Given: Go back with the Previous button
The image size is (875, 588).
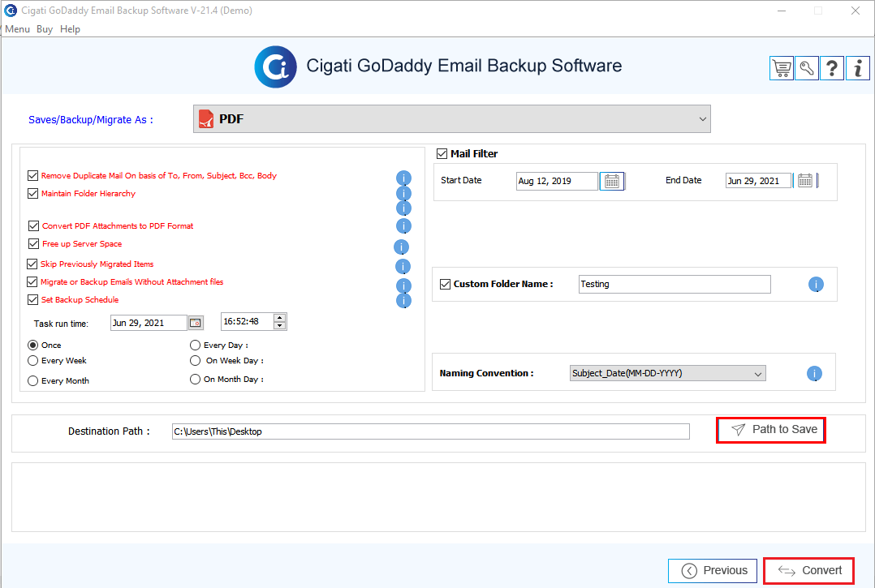Looking at the screenshot, I should 713,571.
